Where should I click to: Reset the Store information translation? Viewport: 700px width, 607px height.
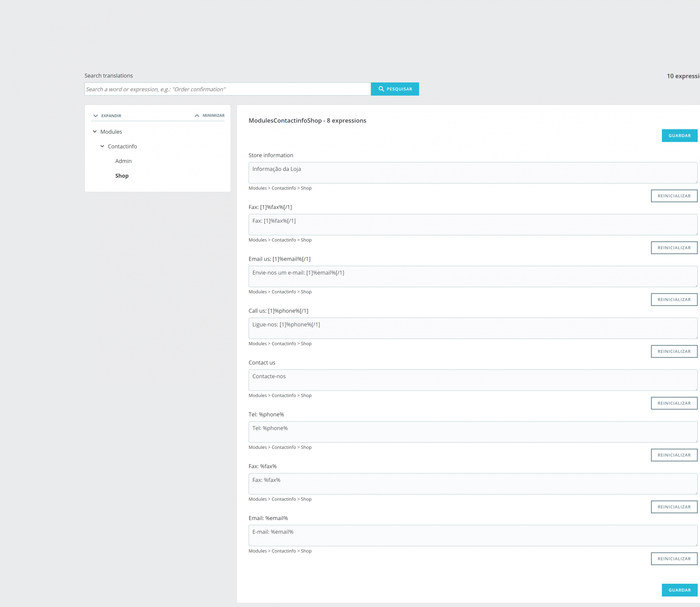[673, 196]
